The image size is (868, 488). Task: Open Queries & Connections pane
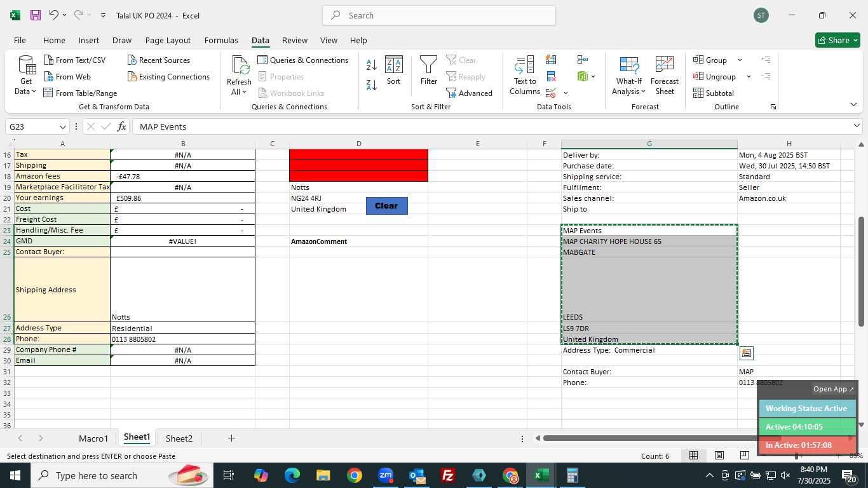(x=302, y=60)
